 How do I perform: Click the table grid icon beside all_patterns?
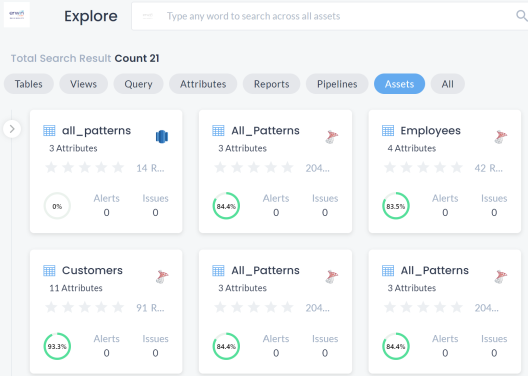click(49, 130)
